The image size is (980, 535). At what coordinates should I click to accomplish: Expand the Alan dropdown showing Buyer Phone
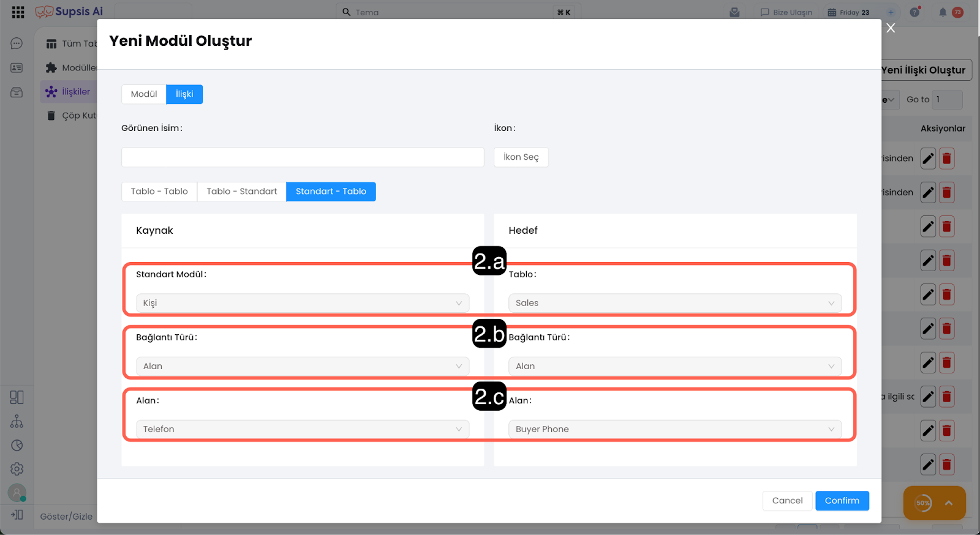coord(674,429)
